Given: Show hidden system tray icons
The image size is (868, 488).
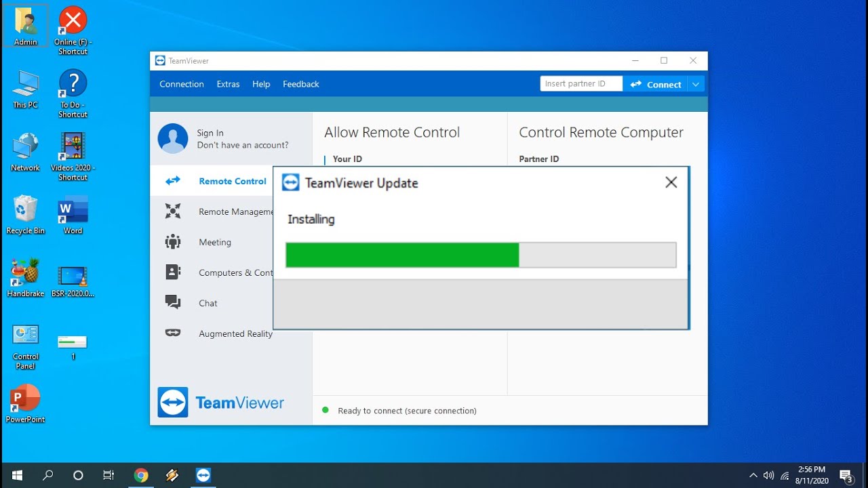Looking at the screenshot, I should tap(753, 475).
